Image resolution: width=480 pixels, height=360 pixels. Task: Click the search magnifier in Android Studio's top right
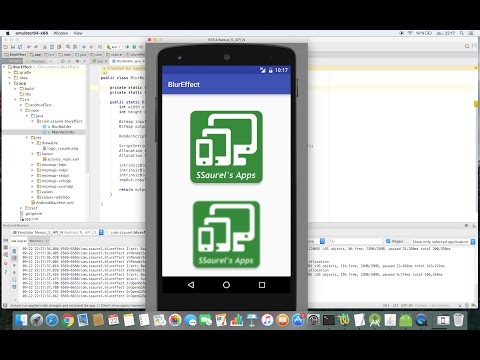pos(467,46)
